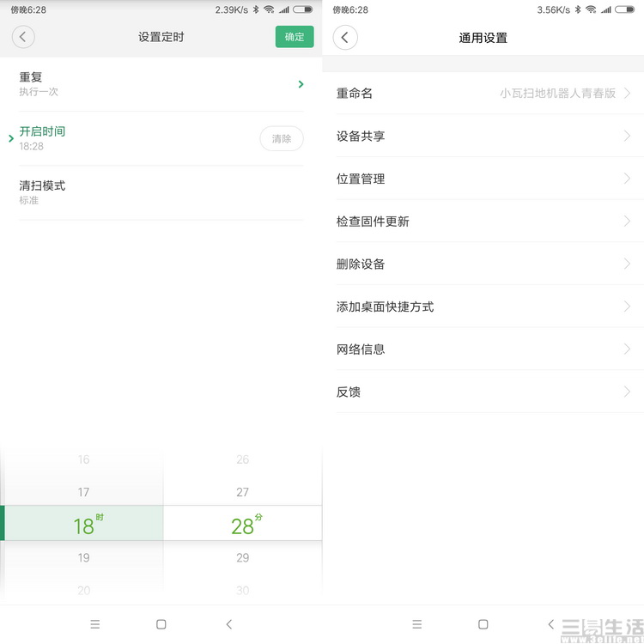Select hour 17 in time picker
The image size is (644, 644).
pos(83,492)
